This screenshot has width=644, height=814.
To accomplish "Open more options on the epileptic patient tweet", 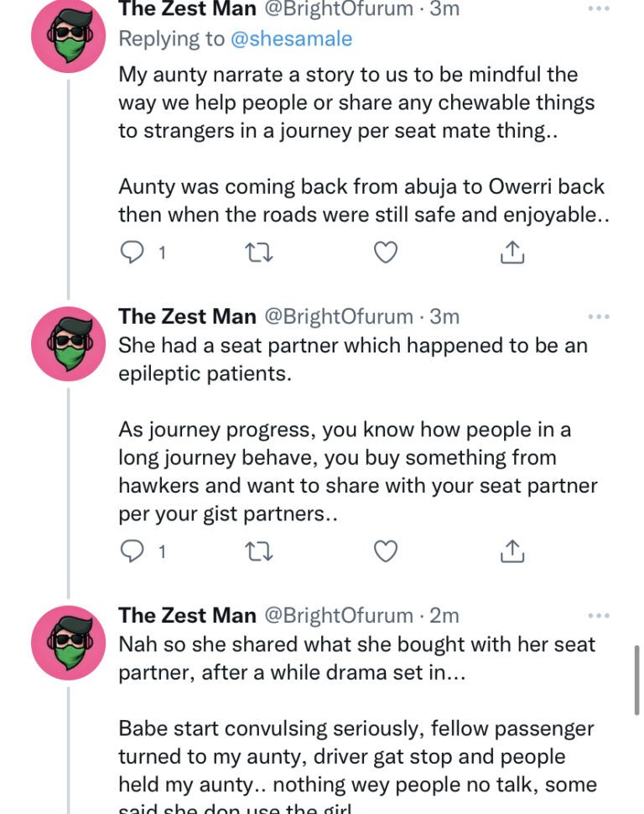I will (x=599, y=316).
